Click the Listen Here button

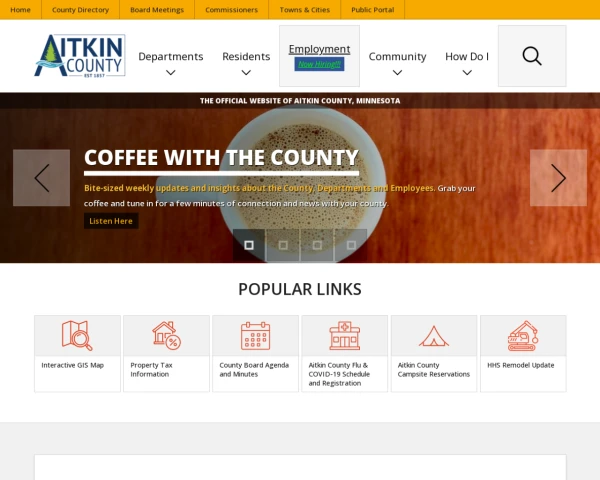pos(111,221)
